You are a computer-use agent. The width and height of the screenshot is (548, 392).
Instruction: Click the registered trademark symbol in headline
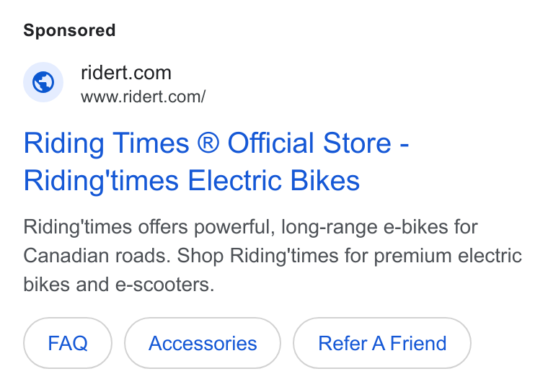pyautogui.click(x=208, y=143)
